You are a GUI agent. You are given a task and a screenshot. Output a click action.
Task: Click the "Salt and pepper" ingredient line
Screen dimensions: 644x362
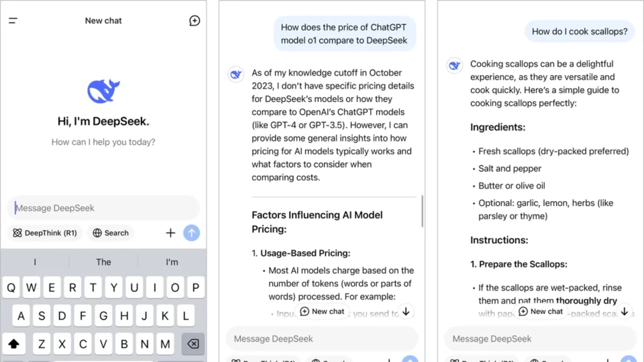pos(510,168)
